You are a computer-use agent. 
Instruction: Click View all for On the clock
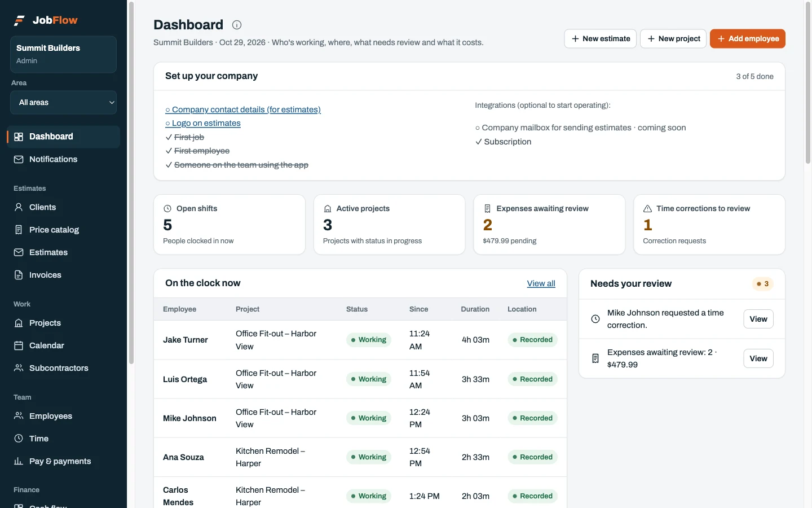[x=541, y=283]
